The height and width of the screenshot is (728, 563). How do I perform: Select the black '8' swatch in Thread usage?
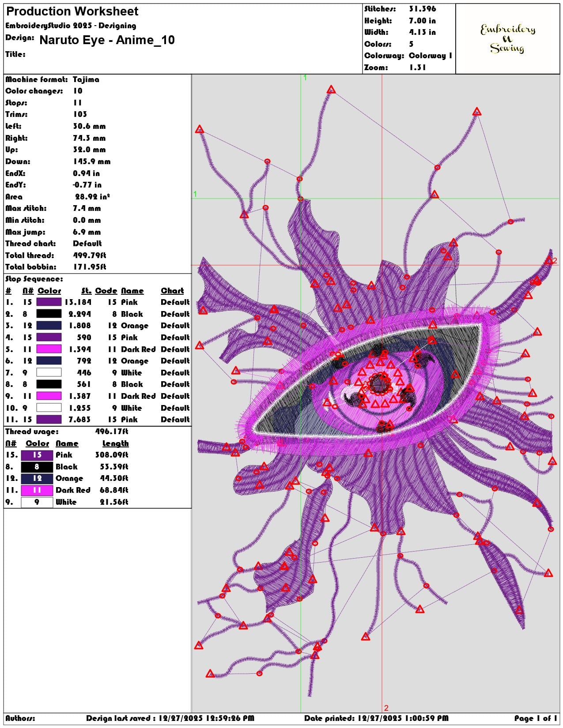(x=37, y=467)
